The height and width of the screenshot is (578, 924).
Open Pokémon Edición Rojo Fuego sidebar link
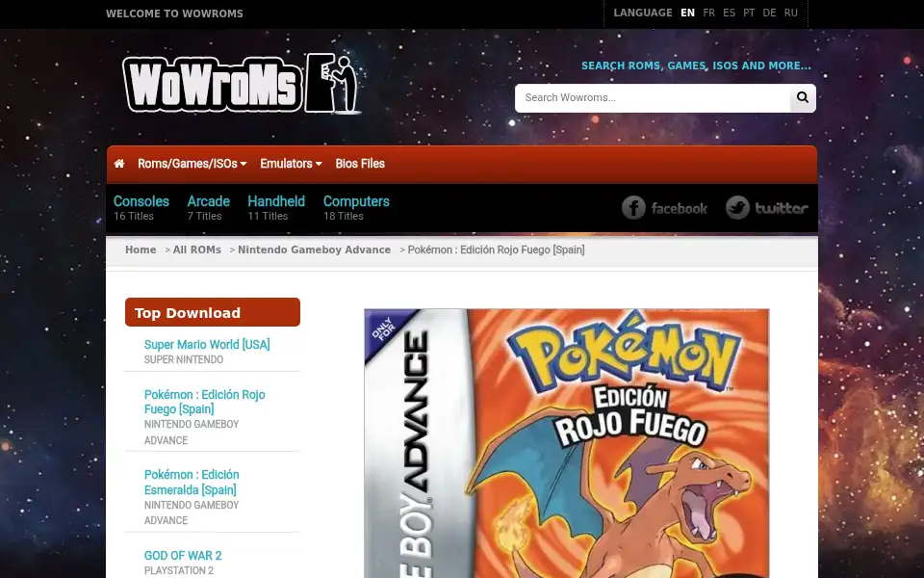point(204,402)
